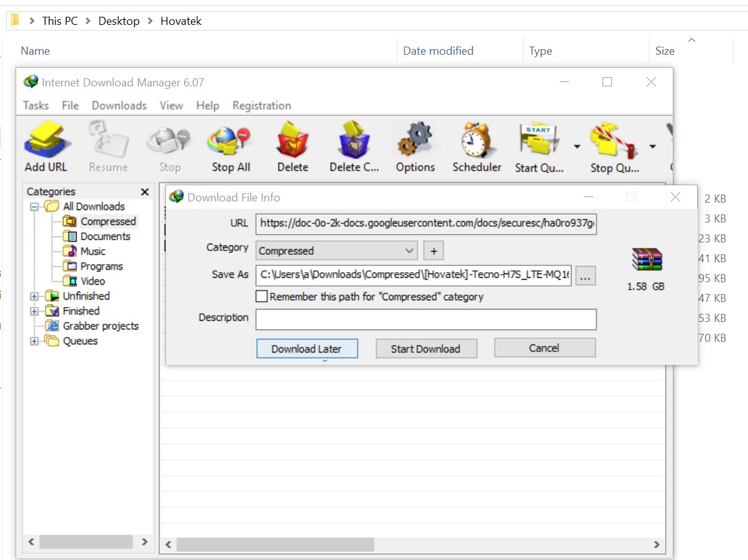Expand the Queues tree node

click(x=34, y=341)
